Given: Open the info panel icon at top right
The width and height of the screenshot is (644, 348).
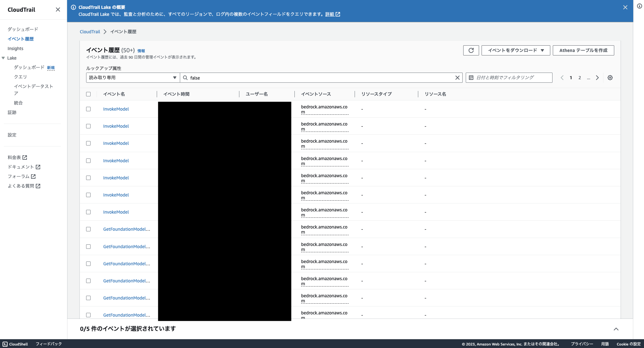Looking at the screenshot, I should [639, 6].
